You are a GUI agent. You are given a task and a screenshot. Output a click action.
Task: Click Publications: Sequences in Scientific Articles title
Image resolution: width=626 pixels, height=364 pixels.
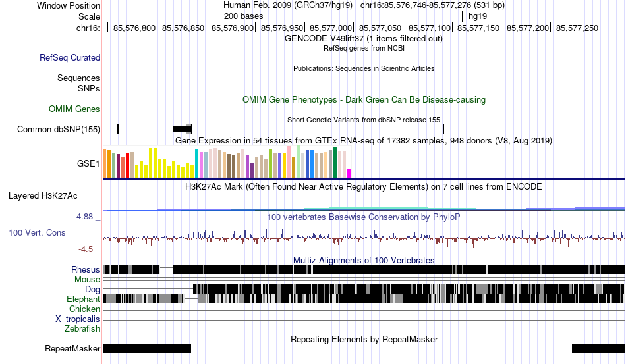pos(364,68)
